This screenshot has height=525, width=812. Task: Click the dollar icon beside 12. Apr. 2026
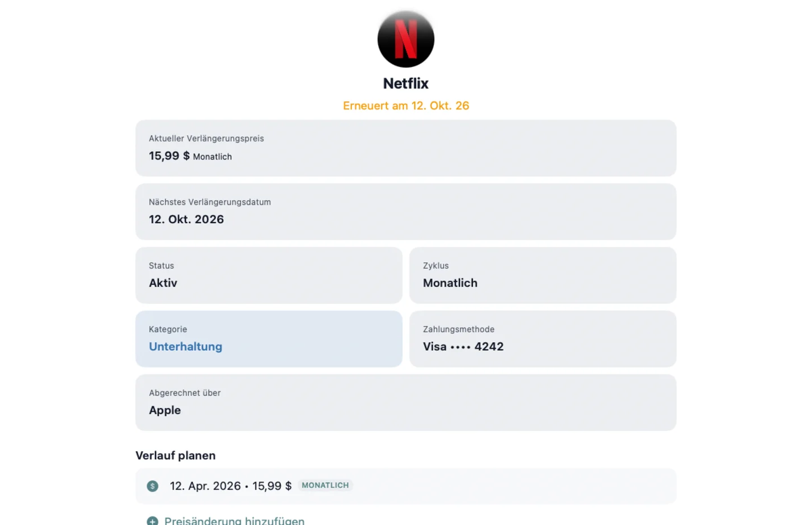coord(152,486)
